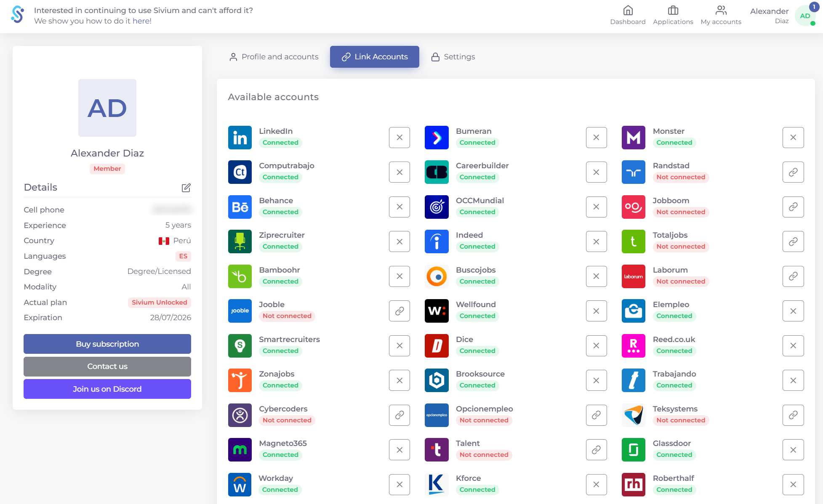
Task: Link the Teksystems account
Action: [793, 415]
